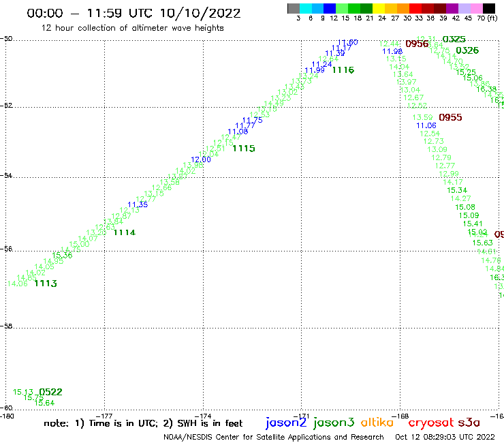Click subtitle '12 hour collection of altimeter wave heights'
This screenshot has width=504, height=443.
[132, 28]
